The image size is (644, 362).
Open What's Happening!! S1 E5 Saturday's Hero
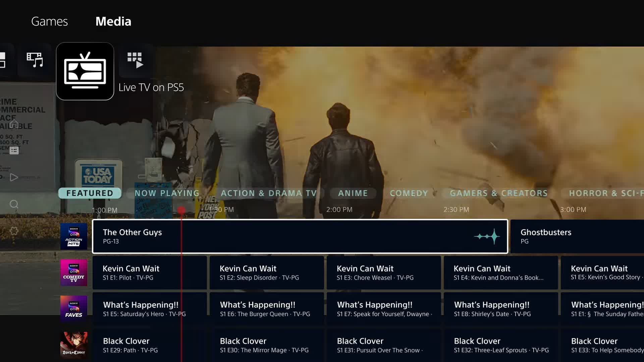point(150,309)
